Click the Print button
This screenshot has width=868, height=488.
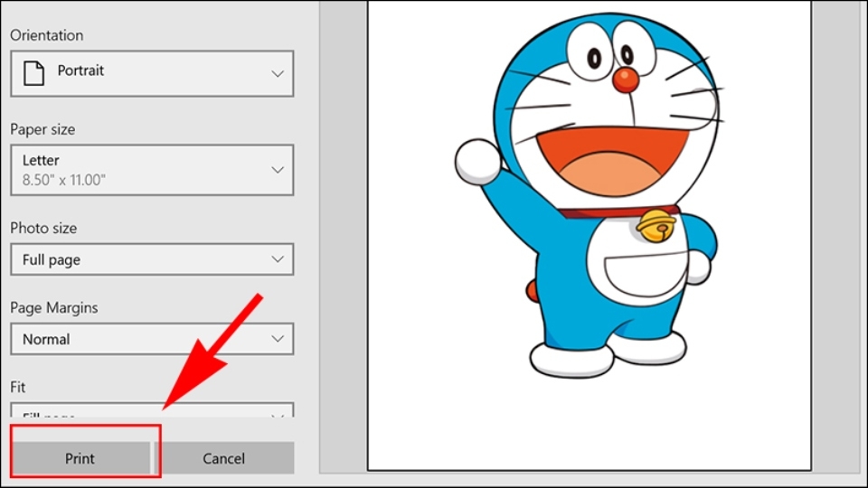pyautogui.click(x=81, y=458)
